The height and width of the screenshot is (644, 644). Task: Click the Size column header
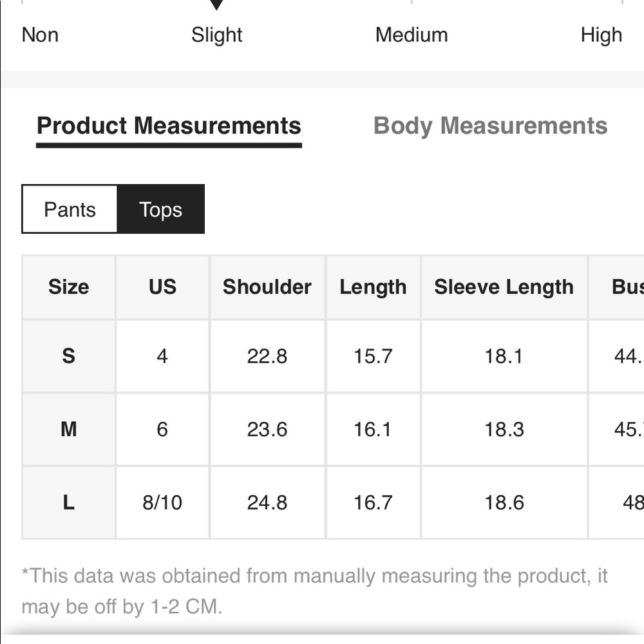pos(69,287)
